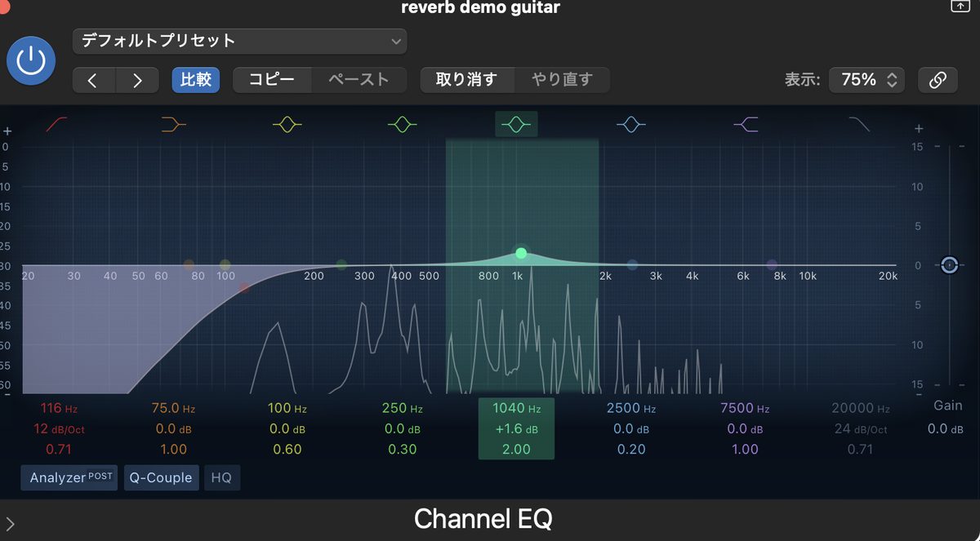Click the 7500 Hz frequency value

click(745, 408)
